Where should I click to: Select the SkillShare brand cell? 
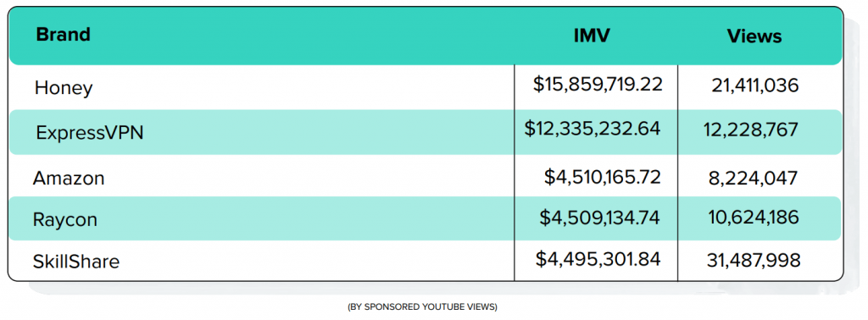pos(76,260)
